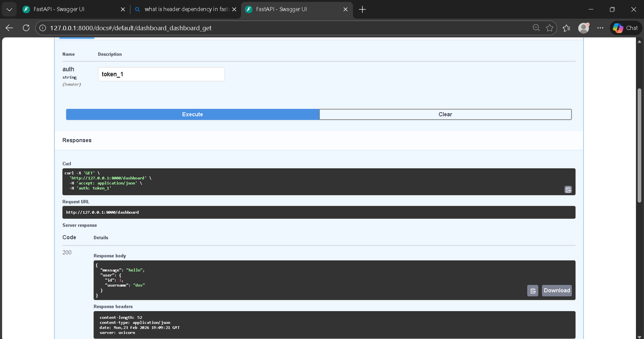Bookmark this page with the star icon
Viewport: 644px width, 339px height.
tap(550, 28)
